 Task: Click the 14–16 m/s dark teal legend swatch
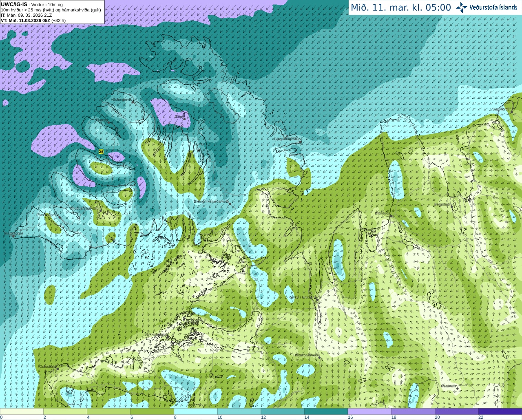[326, 411]
